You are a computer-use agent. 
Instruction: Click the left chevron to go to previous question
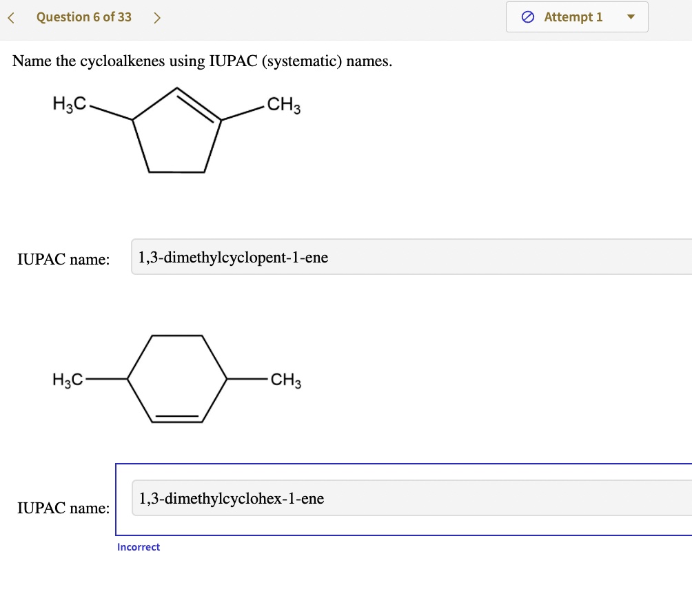10,17
